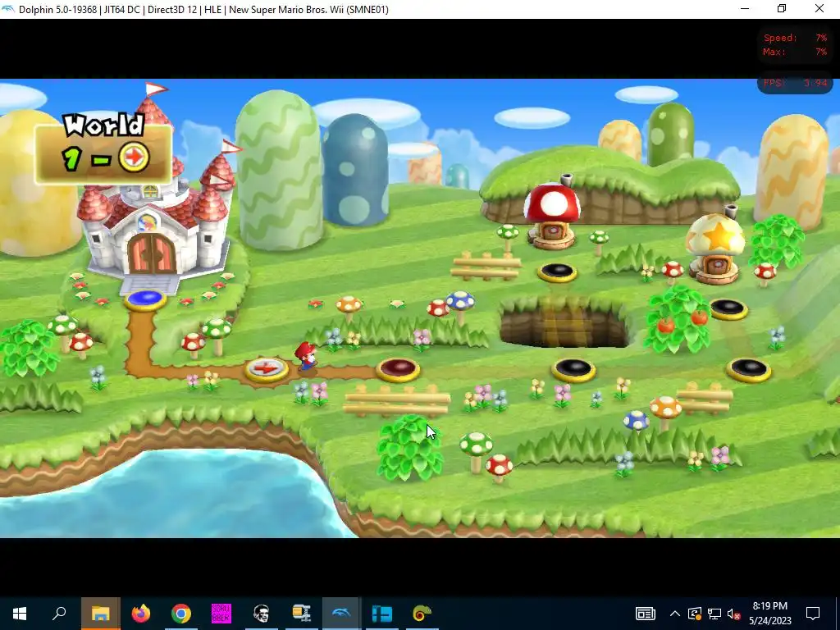
Task: Open network status tray icon
Action: pos(714,614)
